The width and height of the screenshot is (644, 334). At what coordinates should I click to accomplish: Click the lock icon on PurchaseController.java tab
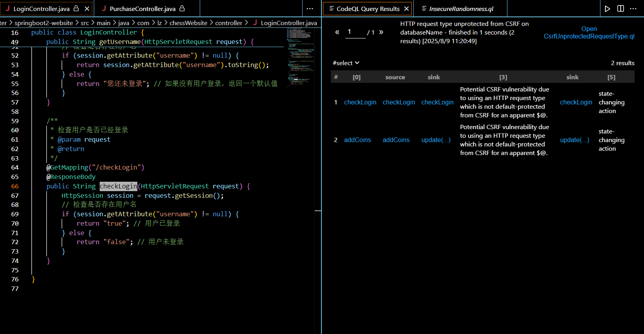182,9
